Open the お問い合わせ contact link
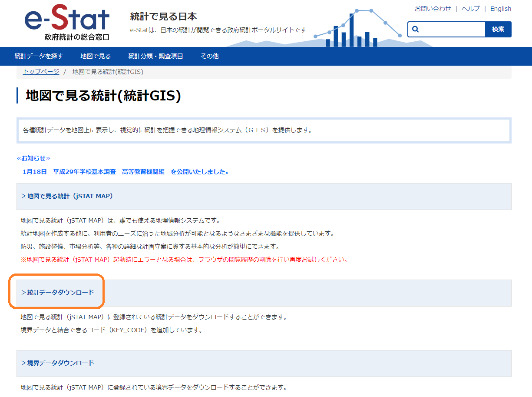Screen dimensions: 532x397 [433, 9]
